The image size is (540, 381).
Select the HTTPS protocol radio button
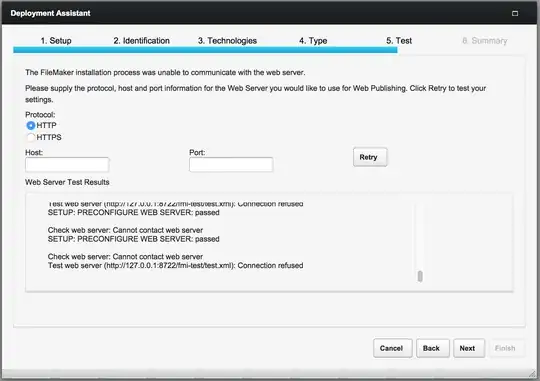tap(31, 137)
